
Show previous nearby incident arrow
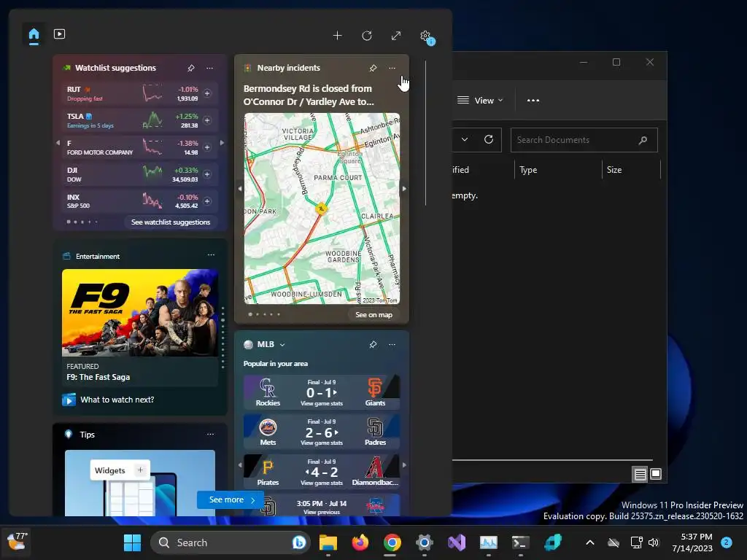tap(239, 189)
